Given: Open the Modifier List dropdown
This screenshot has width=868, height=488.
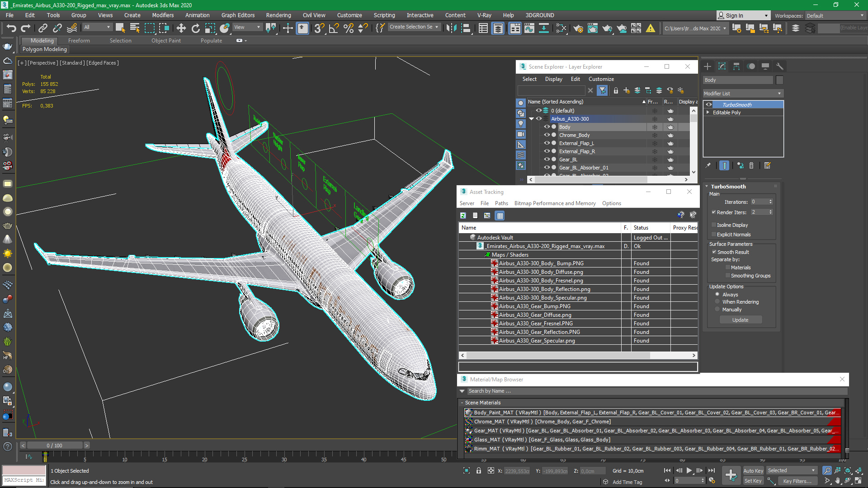Looking at the screenshot, I should [x=743, y=94].
